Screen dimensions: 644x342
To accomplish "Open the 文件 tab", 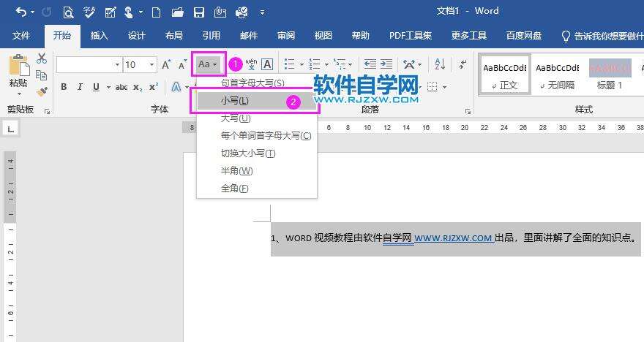I will pos(21,36).
